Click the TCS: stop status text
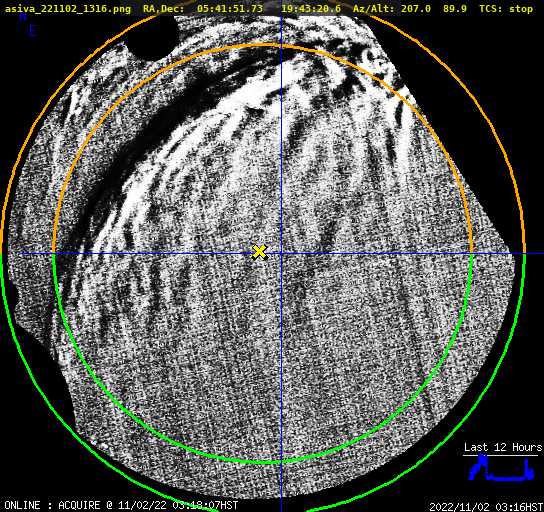Screen dimensions: 544x512 coord(506,9)
